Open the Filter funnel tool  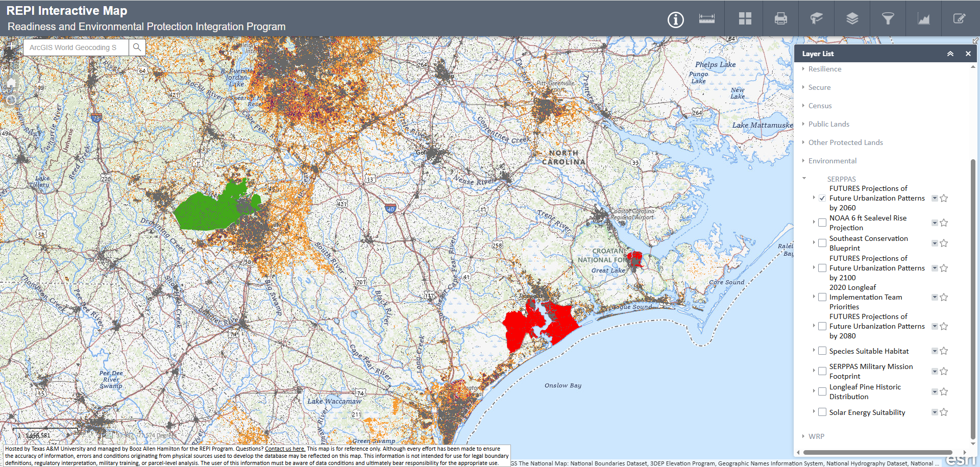click(x=888, y=19)
